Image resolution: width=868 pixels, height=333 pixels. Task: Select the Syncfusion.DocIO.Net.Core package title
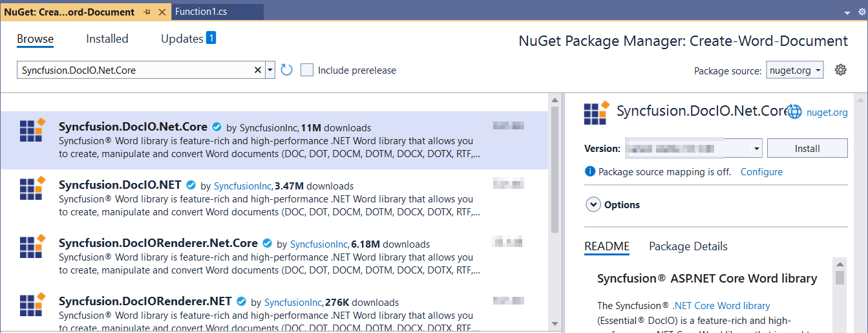click(x=133, y=127)
